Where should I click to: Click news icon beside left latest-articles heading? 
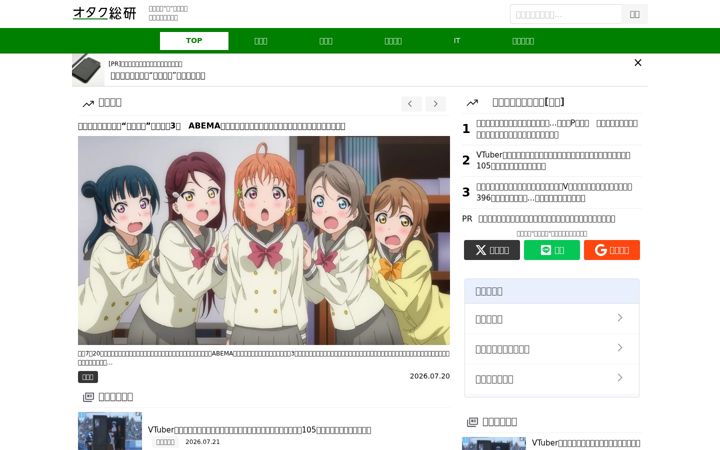tap(88, 397)
